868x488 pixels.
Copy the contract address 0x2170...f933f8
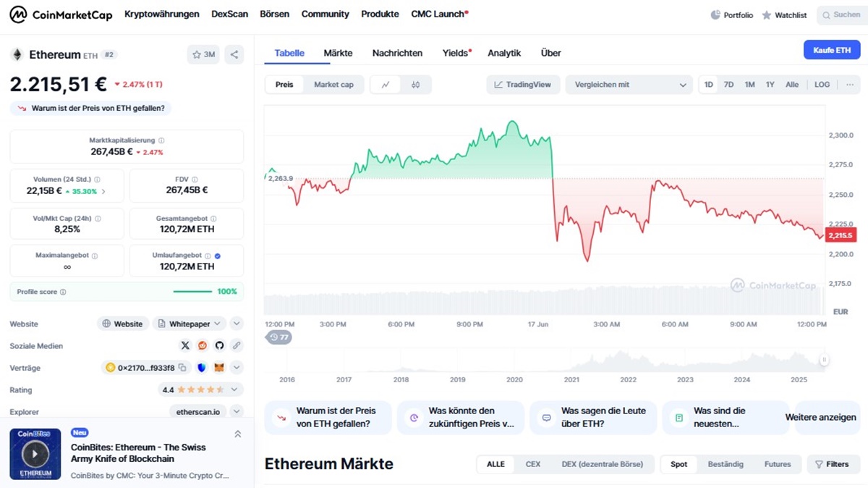182,368
